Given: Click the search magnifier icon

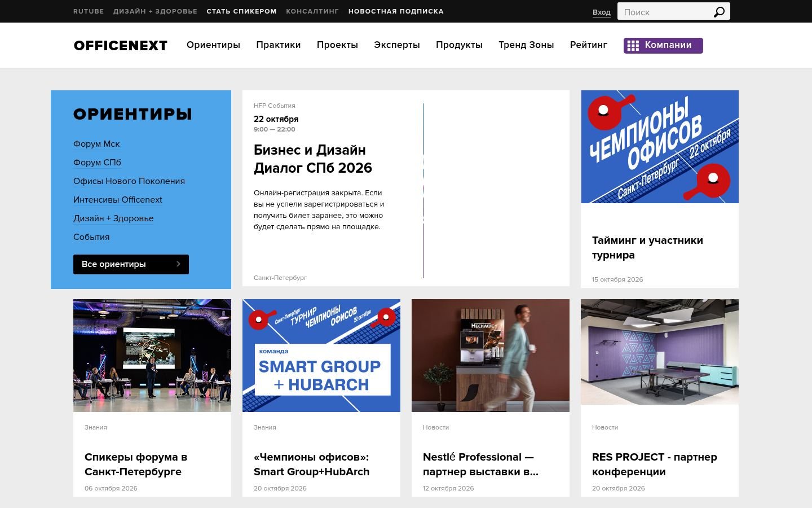Looking at the screenshot, I should click(719, 12).
